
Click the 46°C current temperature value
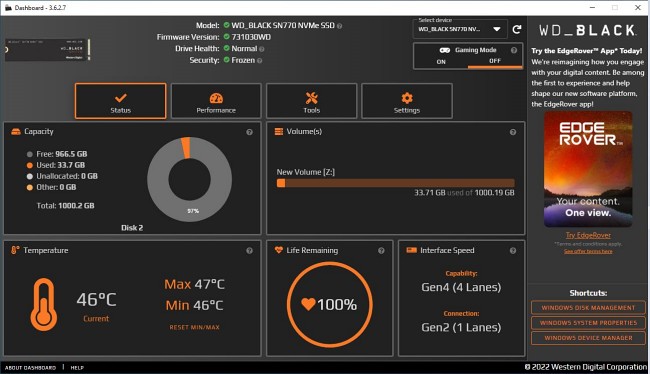pyautogui.click(x=96, y=300)
